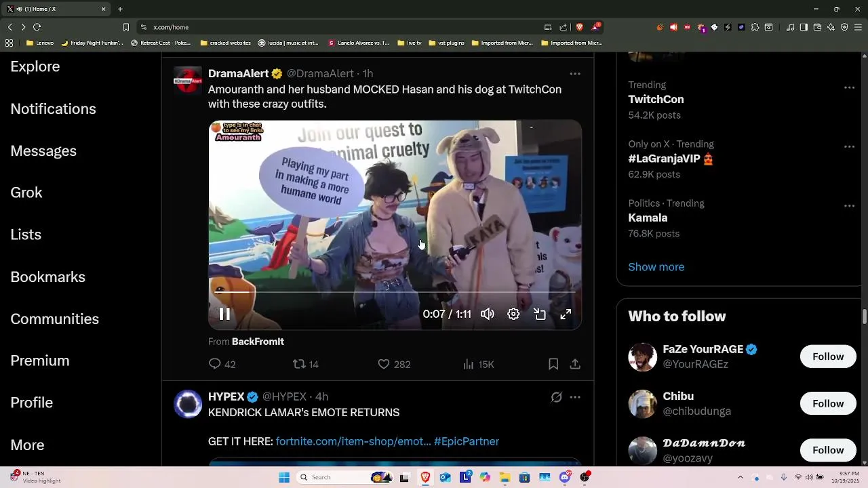868x488 pixels.
Task: Open Outlook from the taskbar
Action: tap(445, 477)
